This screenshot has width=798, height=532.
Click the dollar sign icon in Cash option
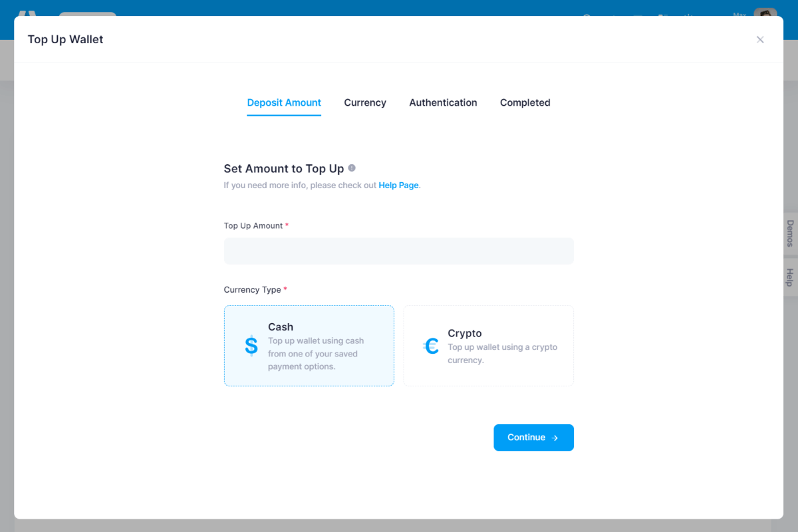click(251, 346)
